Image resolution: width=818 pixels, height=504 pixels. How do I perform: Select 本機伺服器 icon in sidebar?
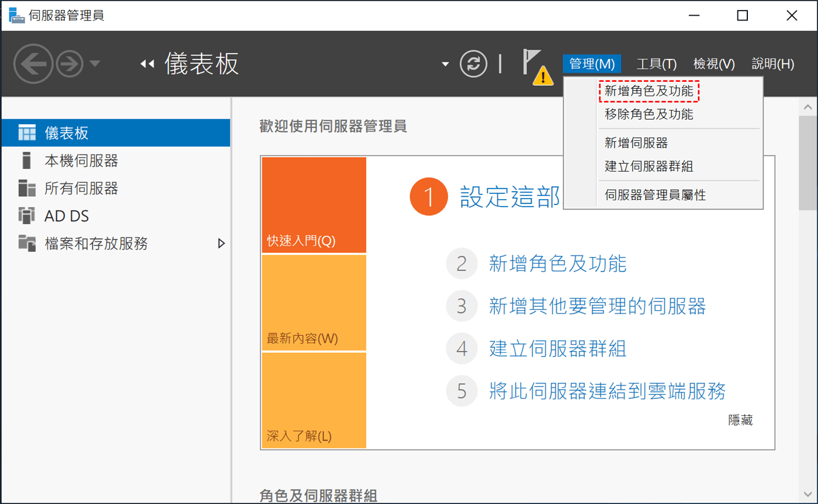[x=26, y=160]
